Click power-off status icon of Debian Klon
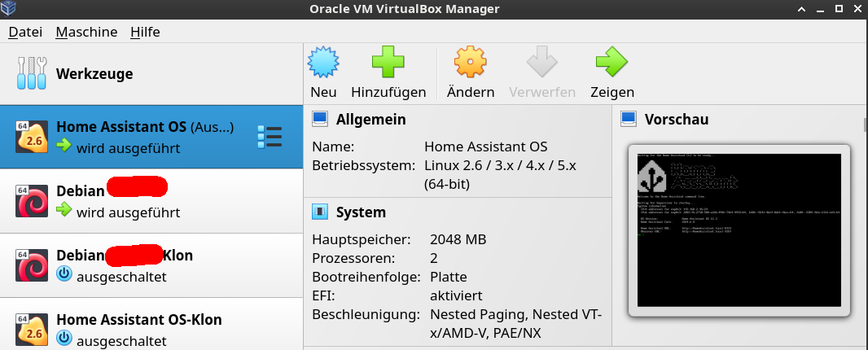The image size is (868, 350). [x=64, y=273]
